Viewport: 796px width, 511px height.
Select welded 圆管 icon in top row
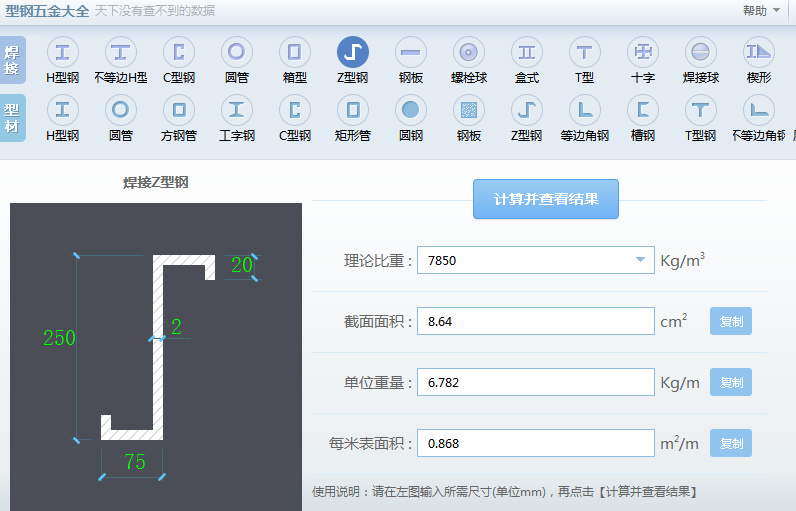click(x=237, y=52)
